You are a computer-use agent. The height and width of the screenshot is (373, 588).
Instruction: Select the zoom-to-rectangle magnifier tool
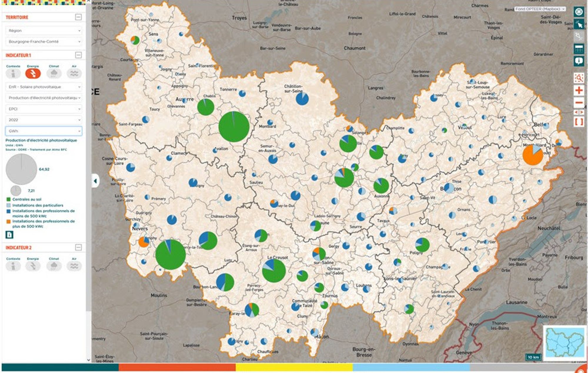click(579, 78)
